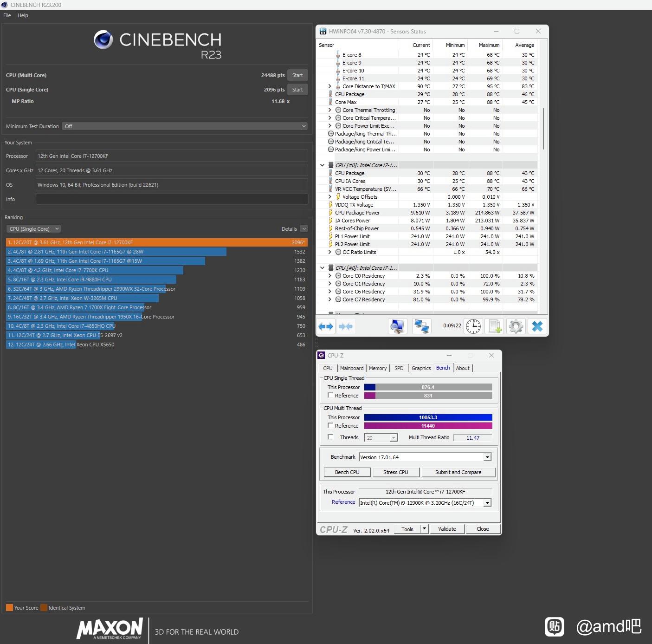Click chip icon of second CPU [#0] group
The width and height of the screenshot is (652, 644).
(x=331, y=268)
